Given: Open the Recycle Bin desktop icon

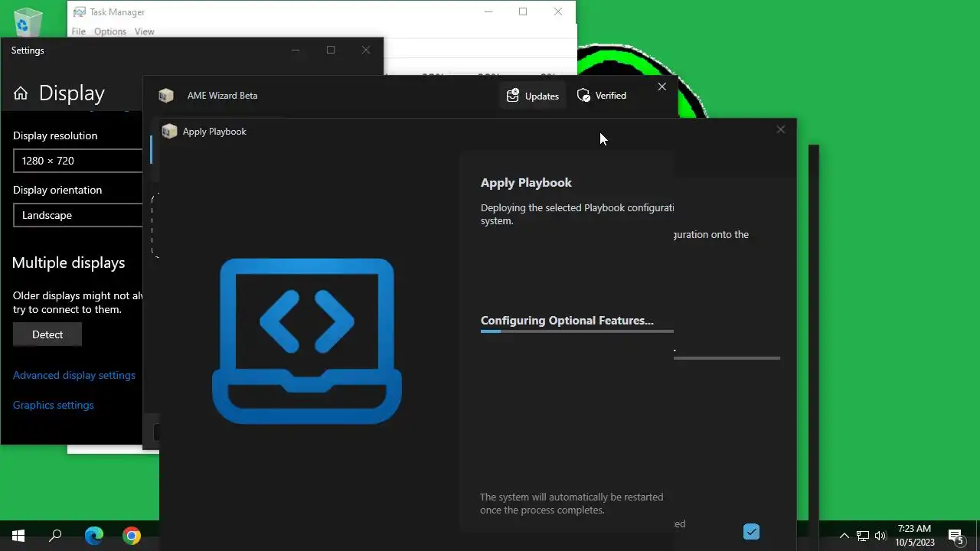Looking at the screenshot, I should tap(28, 21).
